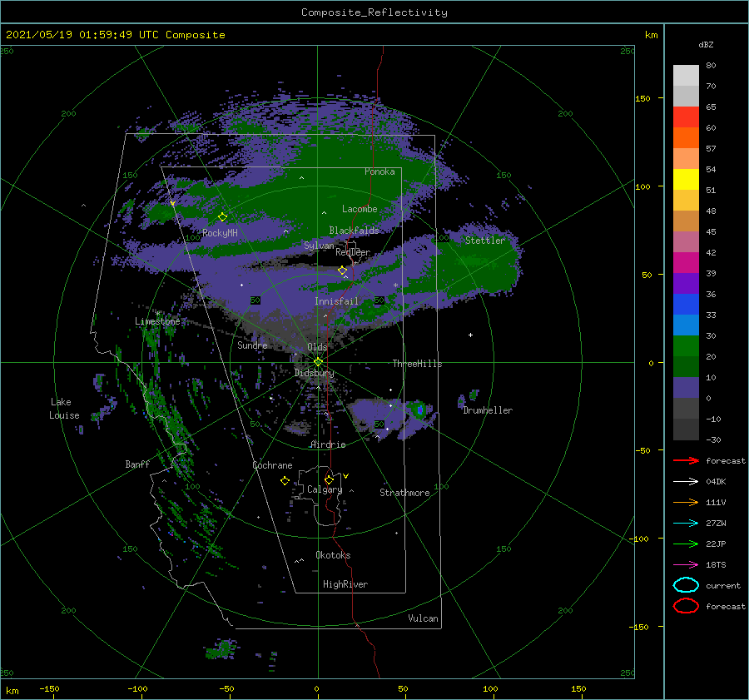This screenshot has height=700, width=749.
Task: Click the RockyMH label
Action: [220, 233]
